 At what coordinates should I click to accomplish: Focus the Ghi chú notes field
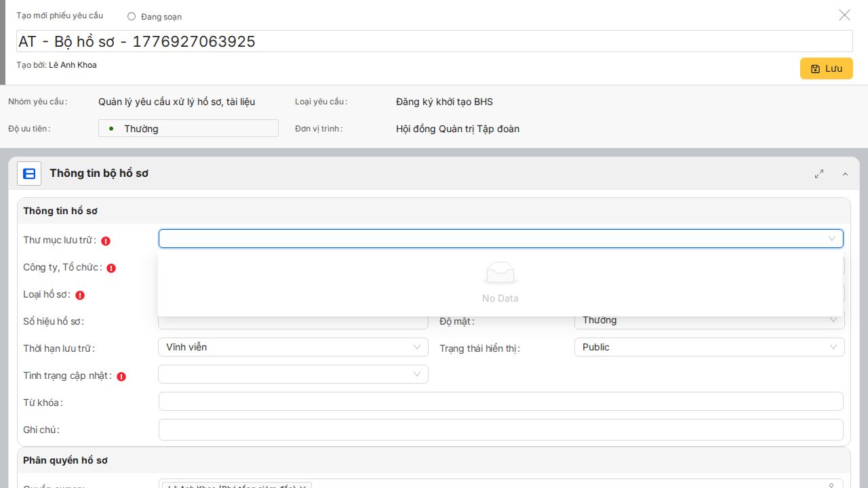500,430
